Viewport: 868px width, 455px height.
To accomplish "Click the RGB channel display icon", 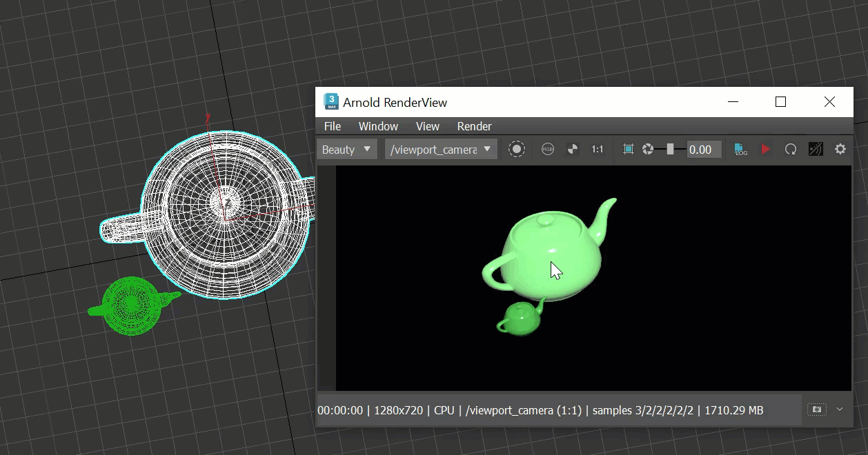I will (x=548, y=149).
